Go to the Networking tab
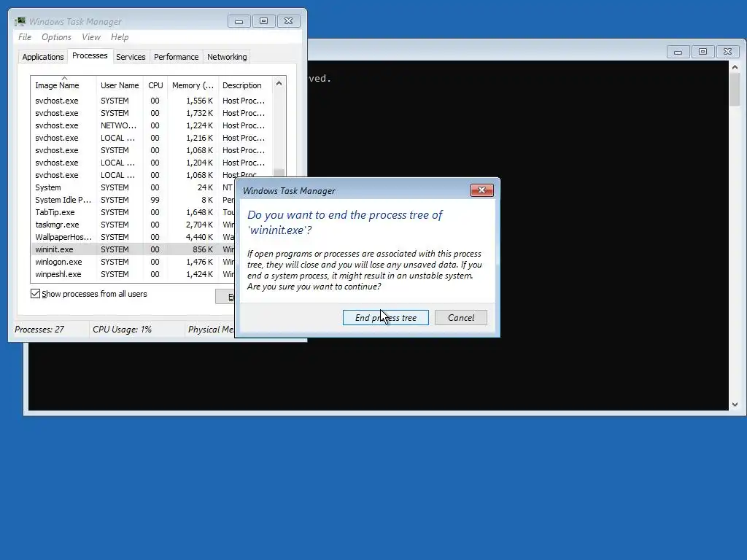The width and height of the screenshot is (747, 560). [x=227, y=57]
